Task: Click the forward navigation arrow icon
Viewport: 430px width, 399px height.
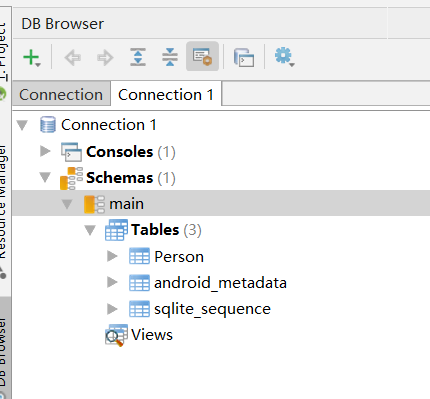Action: coord(105,57)
